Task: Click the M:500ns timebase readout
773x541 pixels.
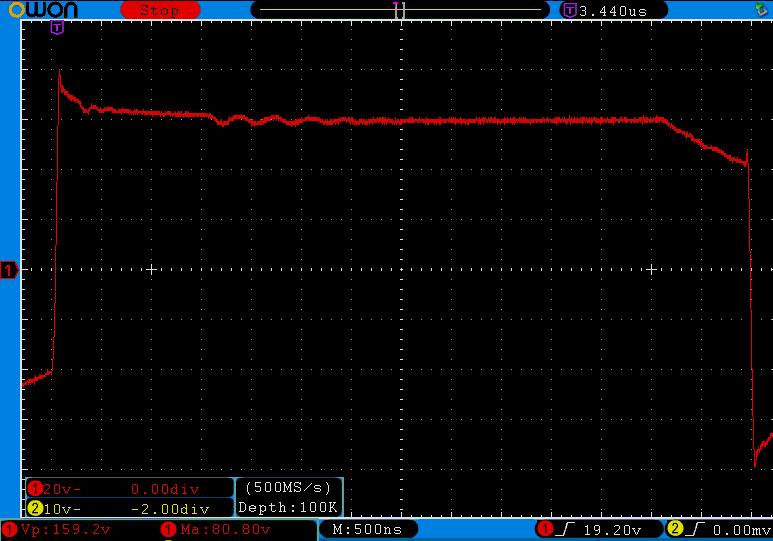Action: tap(367, 530)
